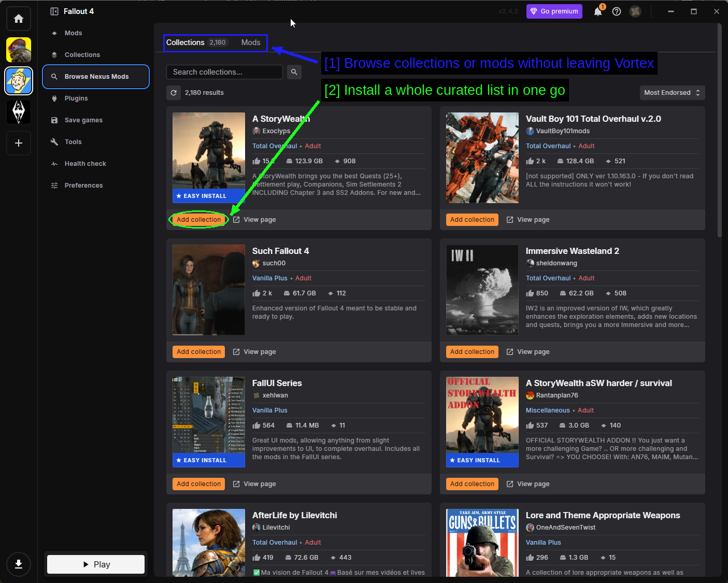
Task: Switch to the Skyrim game icon
Action: (x=19, y=112)
